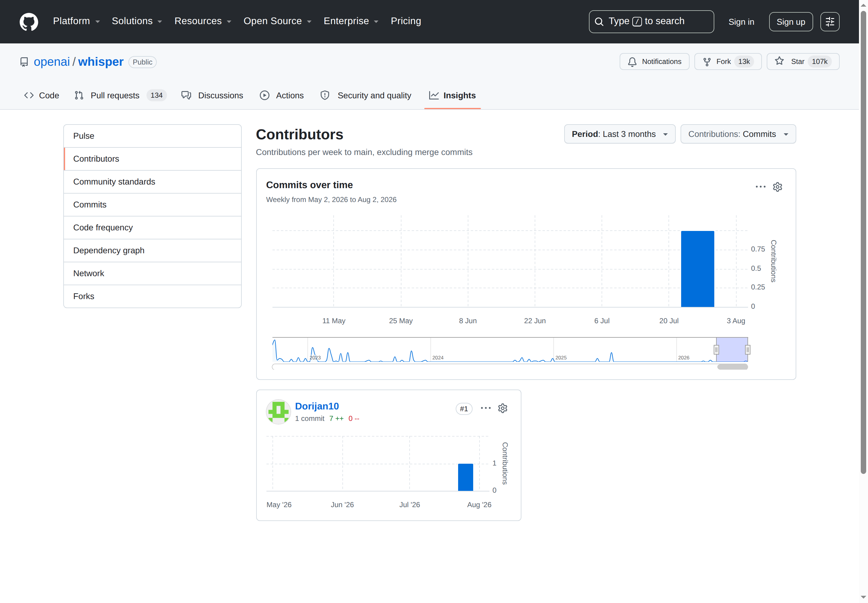Open Code frequency in the sidebar
This screenshot has width=868, height=603.
pyautogui.click(x=152, y=227)
